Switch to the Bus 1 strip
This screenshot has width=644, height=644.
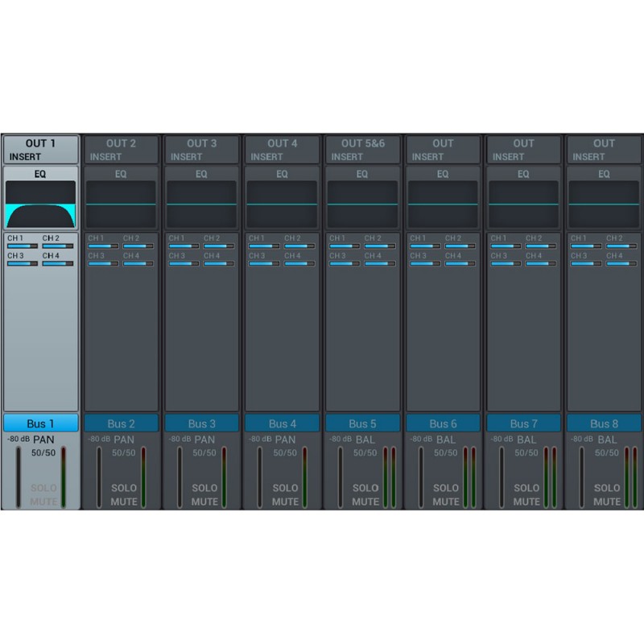click(40, 423)
